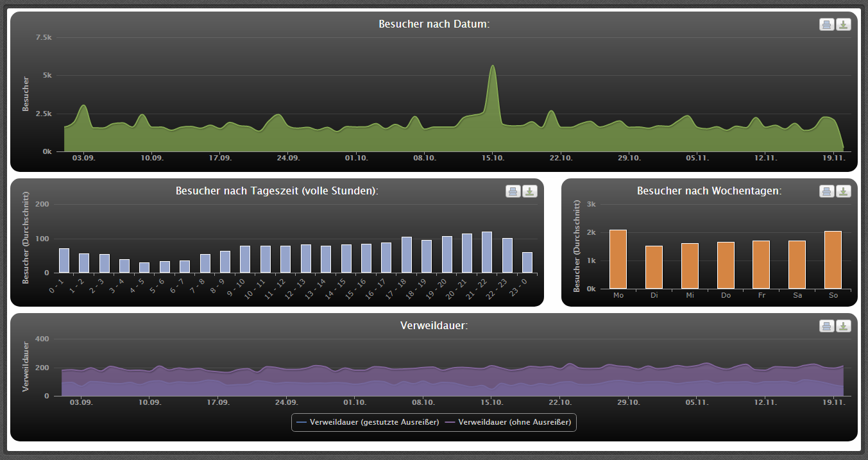Download the Besucher nach Tageszeit chart
Screen dimensions: 868x460
pyautogui.click(x=530, y=191)
